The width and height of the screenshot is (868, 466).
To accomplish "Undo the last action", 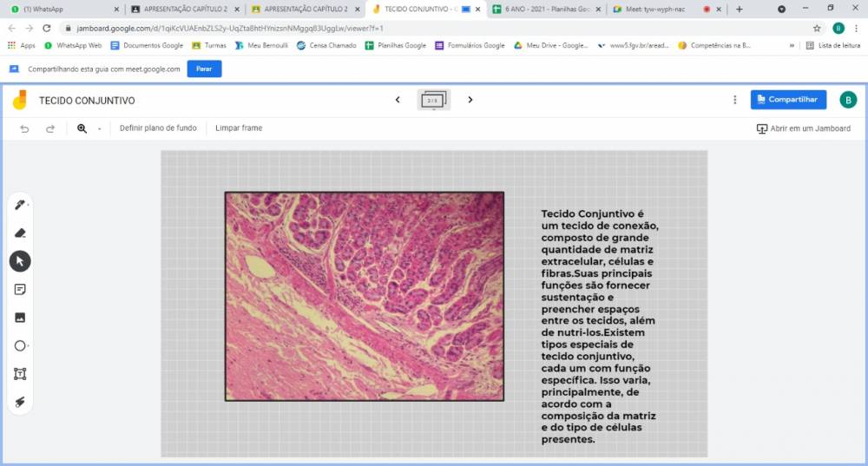I will pyautogui.click(x=24, y=128).
